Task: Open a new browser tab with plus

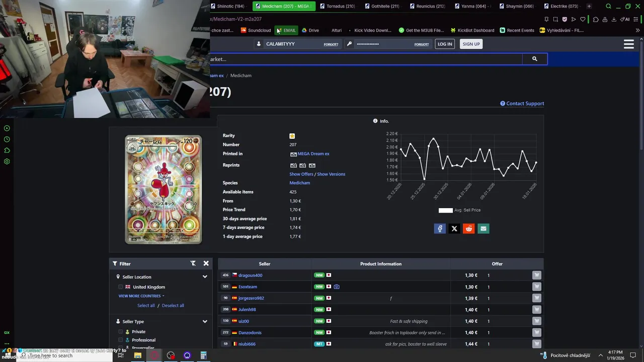Action: pos(589,6)
